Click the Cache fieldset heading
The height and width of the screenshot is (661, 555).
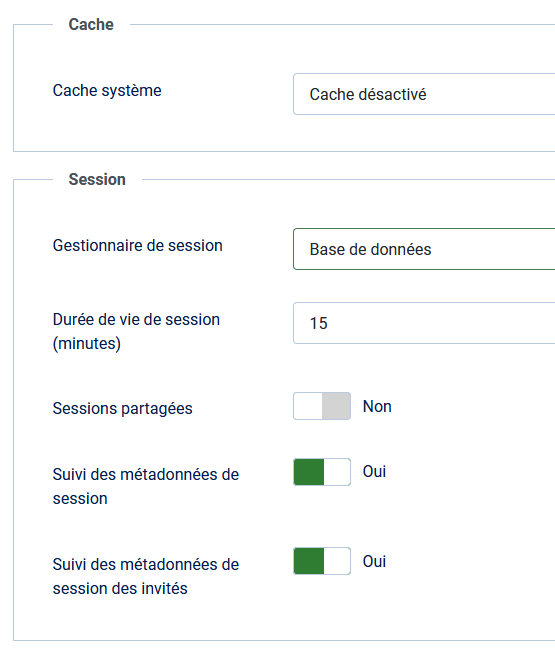(91, 24)
